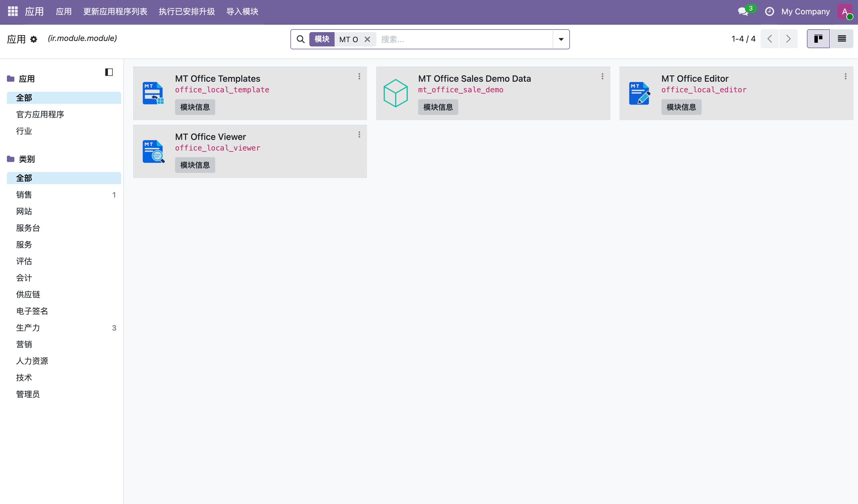Select 生产力 category in sidebar

tap(64, 327)
